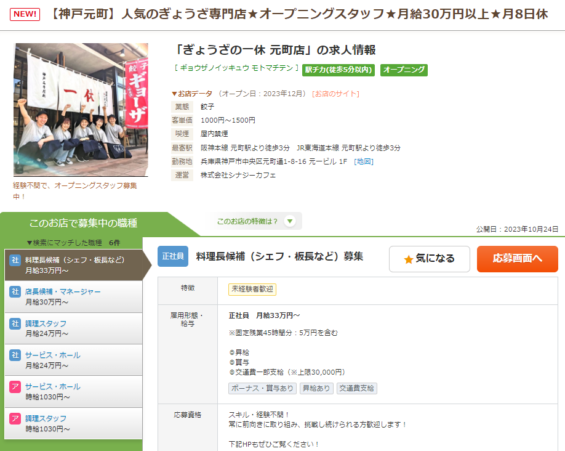The image size is (565, 451).
Task: Click the blue 社 icon beside 店長候補・マネージャー
Action: (x=15, y=291)
